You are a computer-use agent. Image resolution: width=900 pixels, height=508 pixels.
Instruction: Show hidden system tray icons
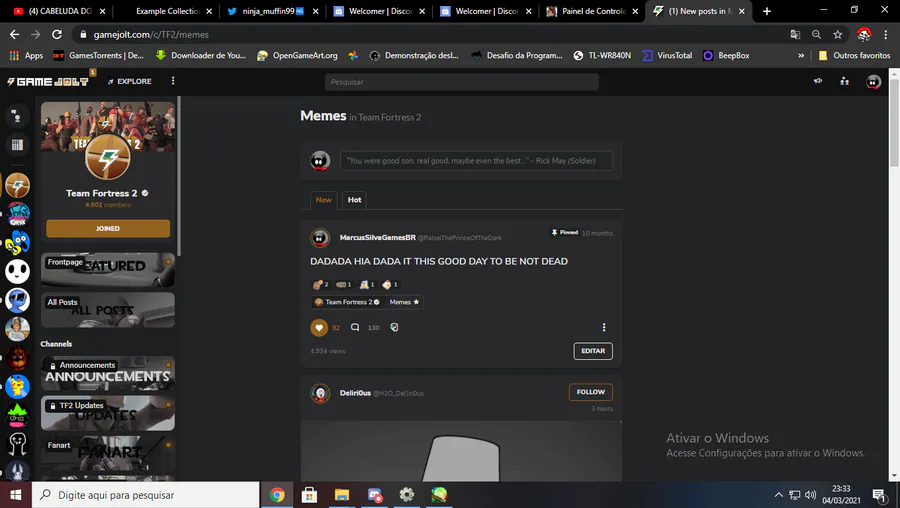tap(778, 495)
